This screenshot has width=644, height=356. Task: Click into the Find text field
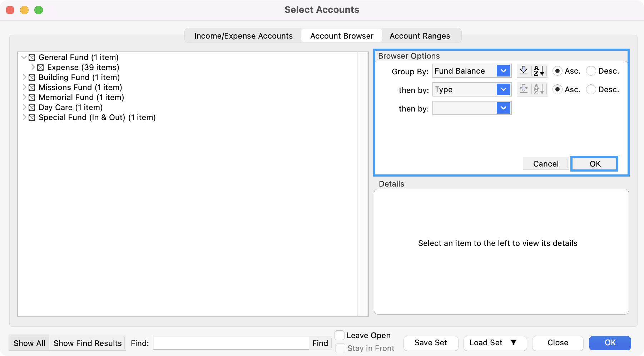coord(231,343)
